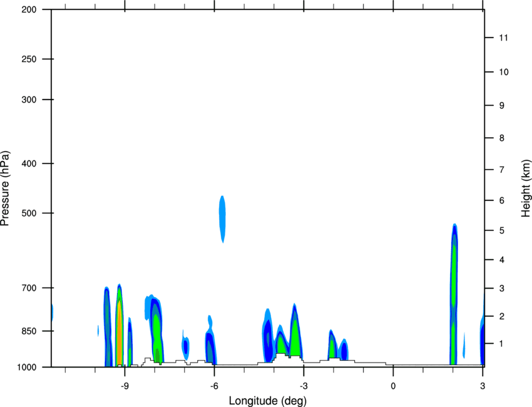Click the 3 km height tick label
Image resolution: width=532 pixels, height=407 pixels.
pyautogui.click(x=502, y=289)
